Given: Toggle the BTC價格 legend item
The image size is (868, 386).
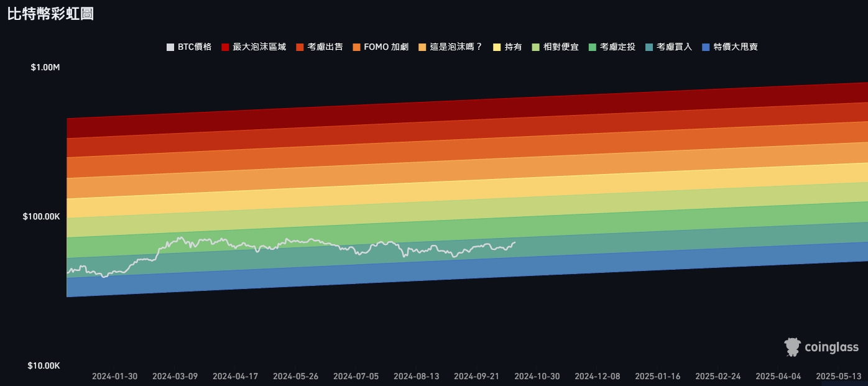Looking at the screenshot, I should pyautogui.click(x=189, y=47).
